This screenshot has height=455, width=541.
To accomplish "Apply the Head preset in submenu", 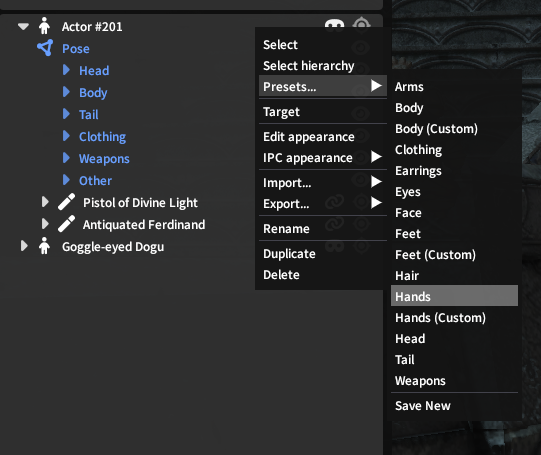I will [x=454, y=339].
